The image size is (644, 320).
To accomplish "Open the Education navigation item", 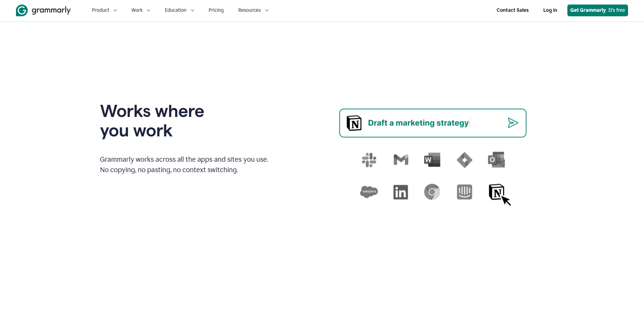I will 175,10.
